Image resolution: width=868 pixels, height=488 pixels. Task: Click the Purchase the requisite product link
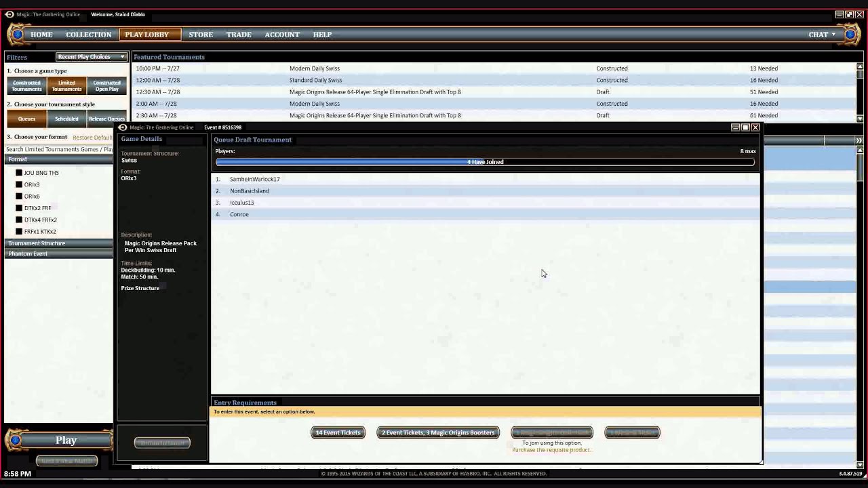click(x=551, y=450)
